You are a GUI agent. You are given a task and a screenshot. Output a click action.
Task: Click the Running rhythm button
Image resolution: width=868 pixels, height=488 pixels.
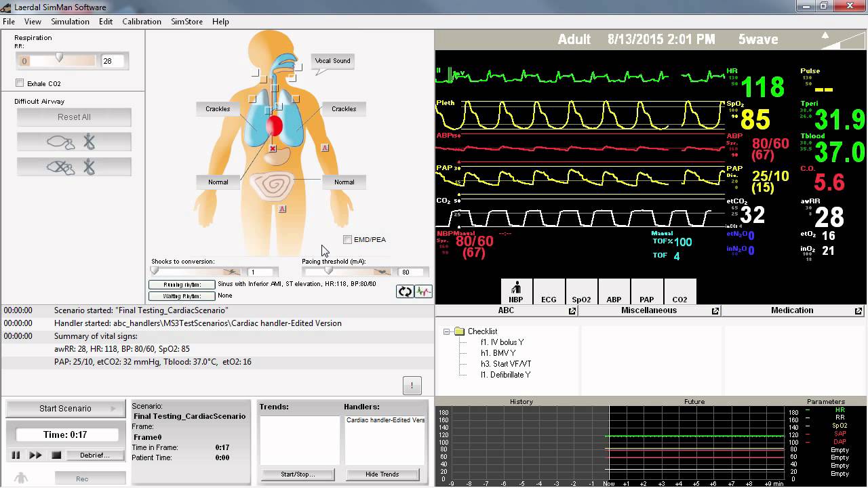tap(182, 285)
